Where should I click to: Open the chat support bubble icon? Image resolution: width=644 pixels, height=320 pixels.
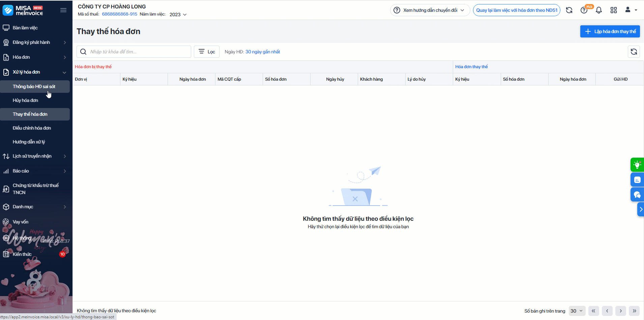click(637, 195)
